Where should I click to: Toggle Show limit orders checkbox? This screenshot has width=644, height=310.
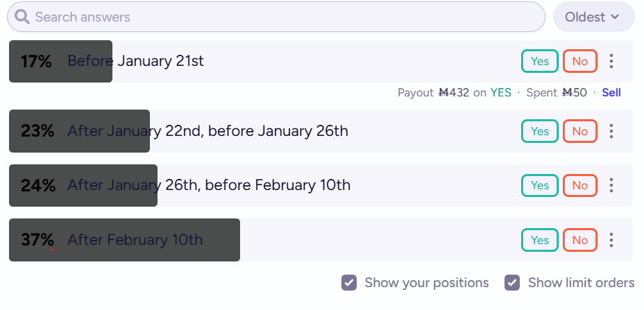click(512, 283)
